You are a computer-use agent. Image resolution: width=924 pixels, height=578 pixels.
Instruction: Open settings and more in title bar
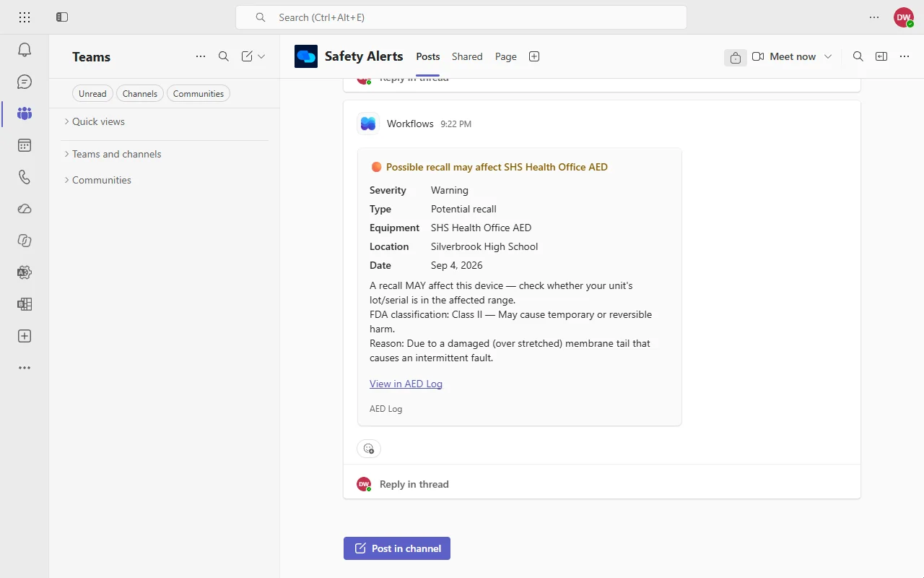tap(874, 17)
